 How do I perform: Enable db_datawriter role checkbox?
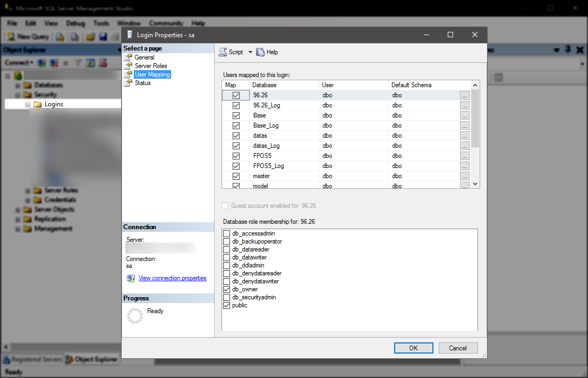point(226,257)
